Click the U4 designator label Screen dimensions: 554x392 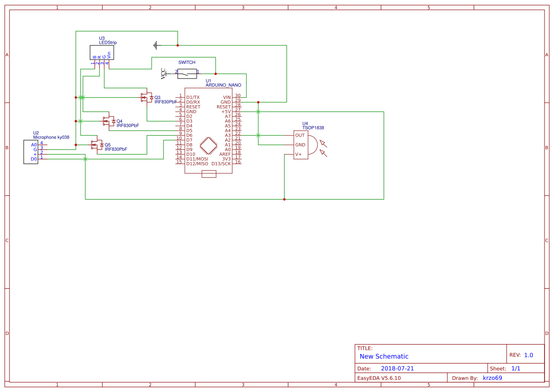pyautogui.click(x=305, y=124)
